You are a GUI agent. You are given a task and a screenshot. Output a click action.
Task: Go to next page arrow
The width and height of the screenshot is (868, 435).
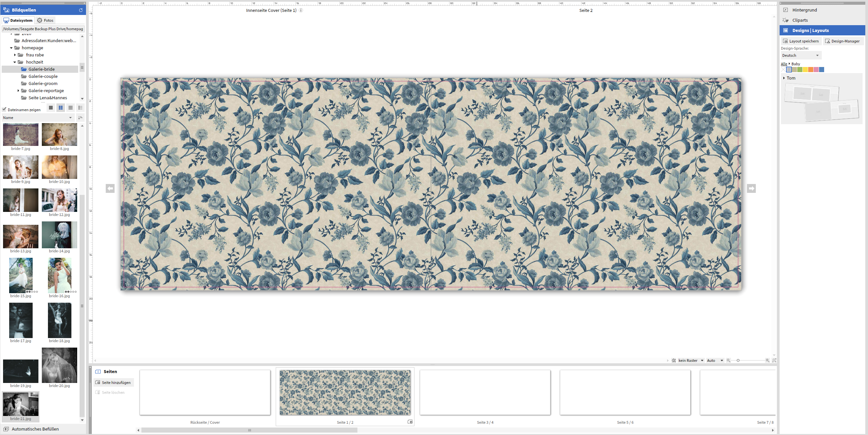click(x=751, y=188)
